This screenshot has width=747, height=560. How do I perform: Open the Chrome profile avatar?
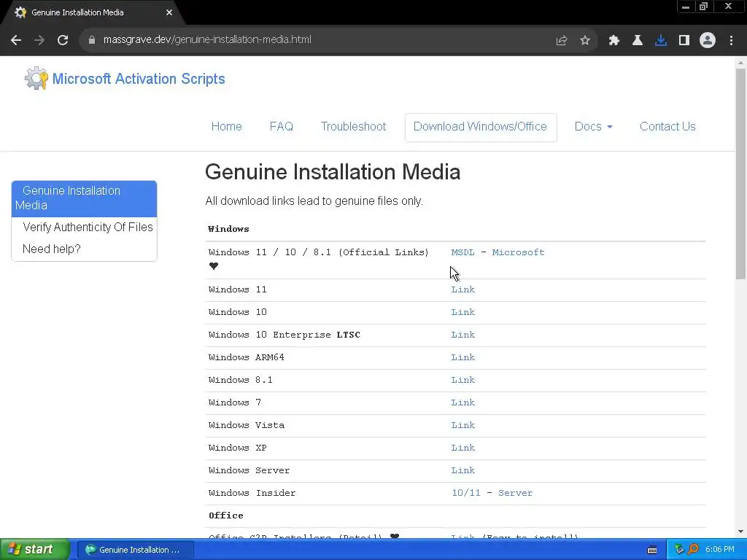pyautogui.click(x=708, y=40)
